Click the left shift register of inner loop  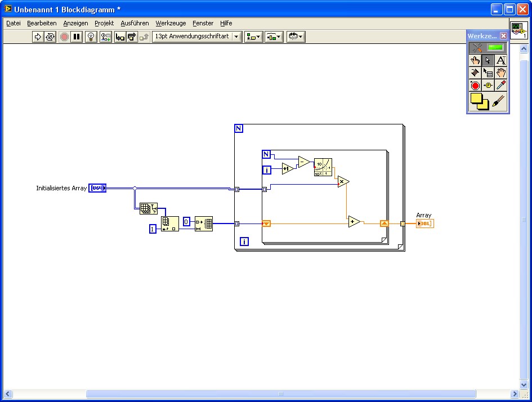pyautogui.click(x=266, y=224)
